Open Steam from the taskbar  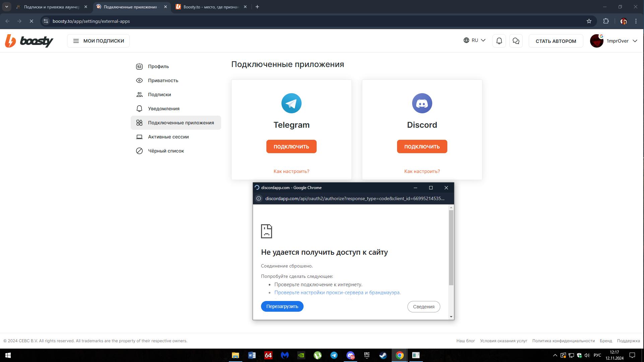383,355
